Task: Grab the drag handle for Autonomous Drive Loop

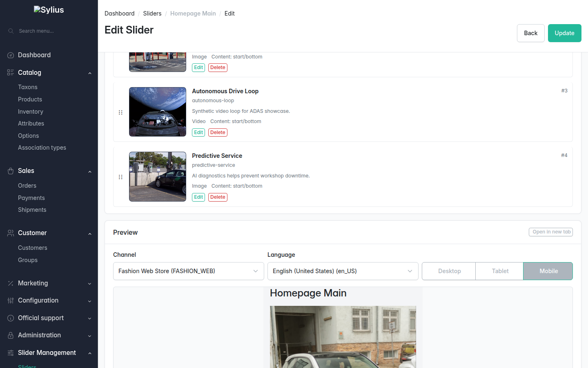Action: (120, 112)
